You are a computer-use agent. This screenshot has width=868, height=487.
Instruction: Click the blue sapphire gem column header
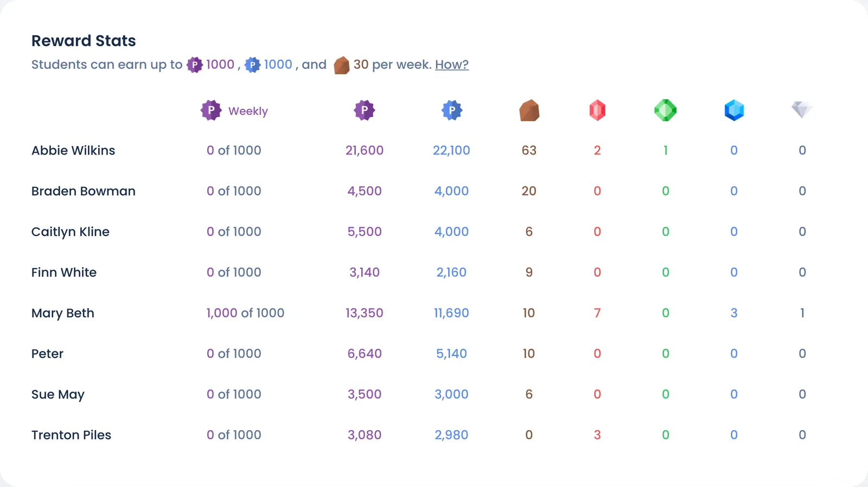coord(734,111)
